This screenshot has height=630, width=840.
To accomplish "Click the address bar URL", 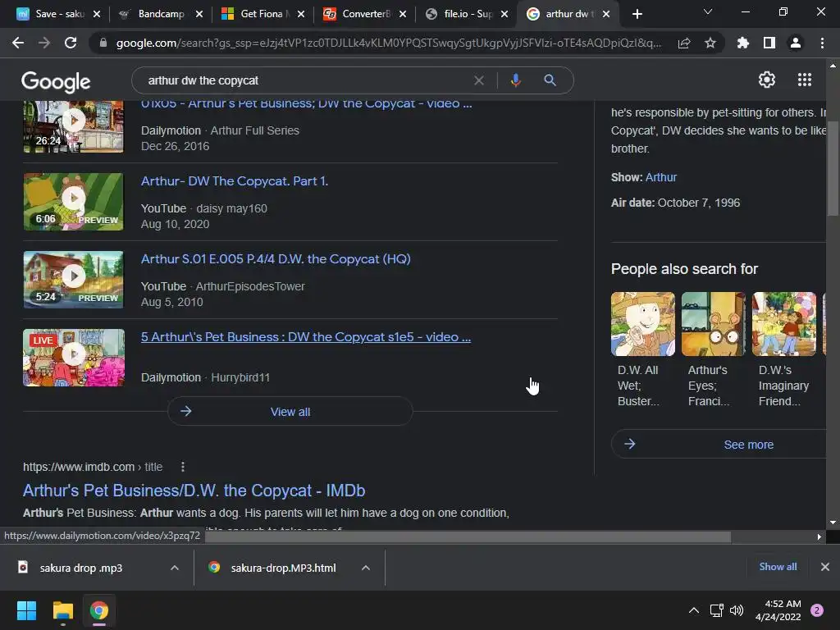I will (388, 43).
